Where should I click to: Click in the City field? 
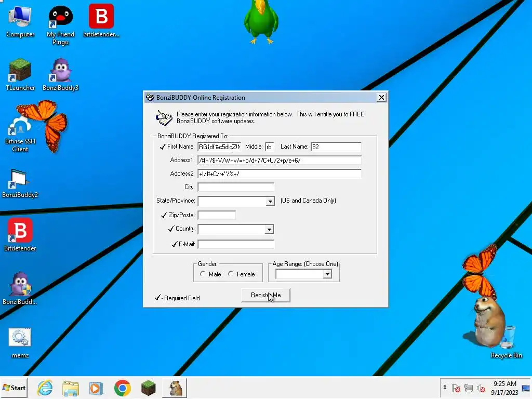point(236,187)
